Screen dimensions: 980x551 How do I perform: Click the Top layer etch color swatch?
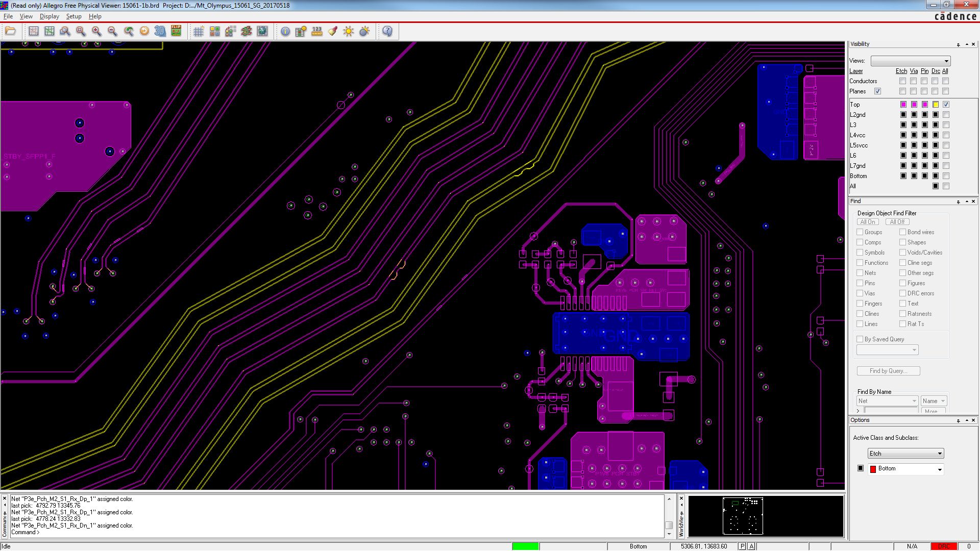903,105
